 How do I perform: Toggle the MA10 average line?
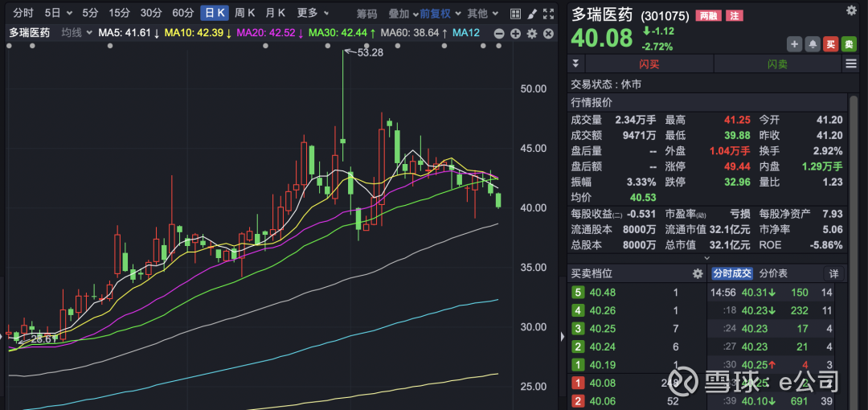(198, 33)
